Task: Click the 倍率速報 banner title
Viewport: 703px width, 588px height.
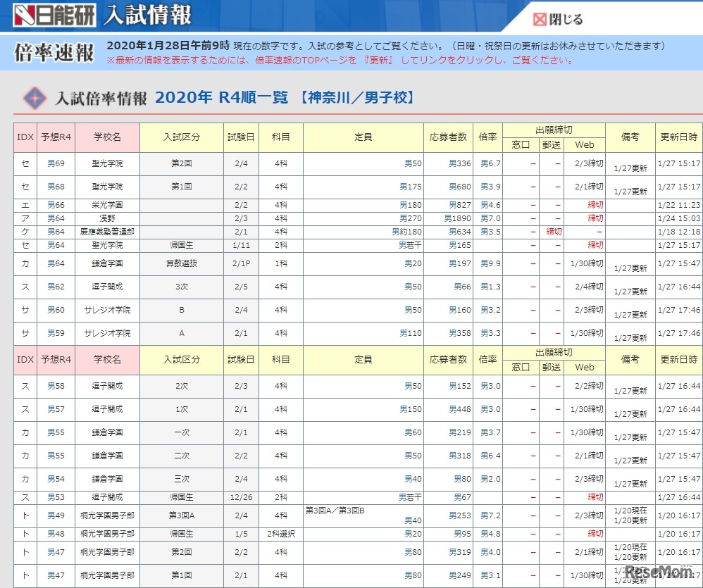Action: tap(54, 53)
